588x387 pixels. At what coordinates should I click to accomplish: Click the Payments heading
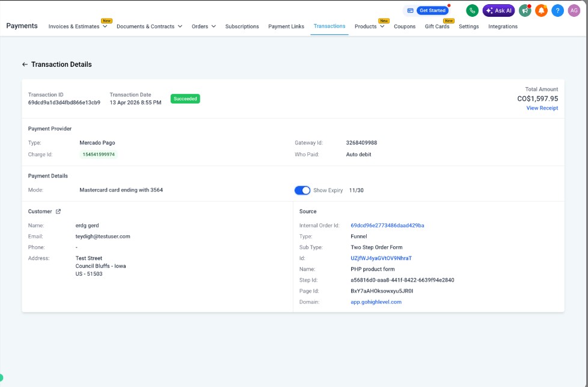(x=22, y=26)
